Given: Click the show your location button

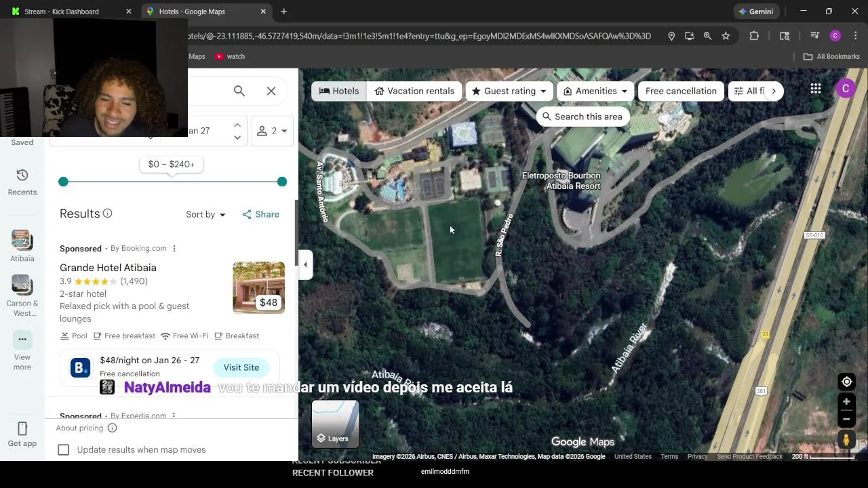Looking at the screenshot, I should (846, 382).
